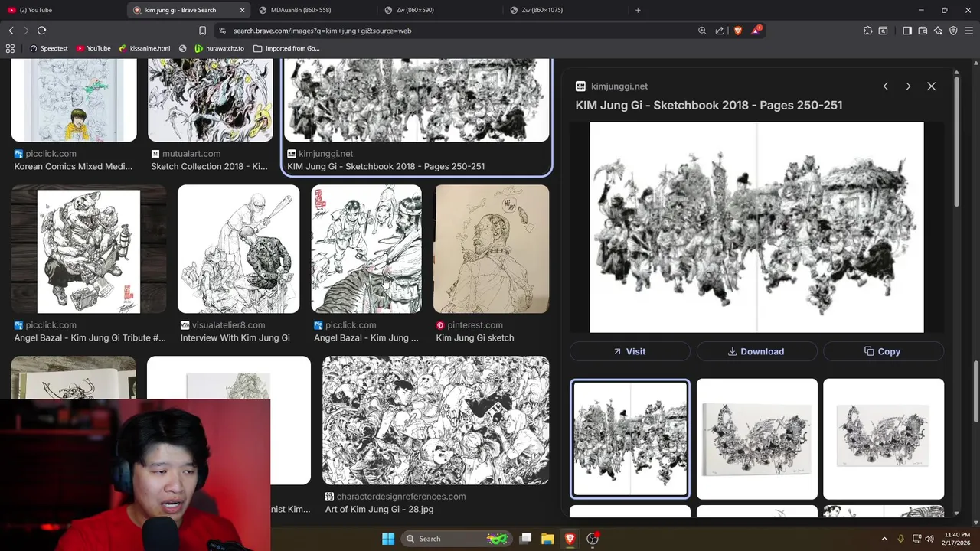Screen dimensions: 980x551
Task: Click the taskbar Search box
Action: click(456, 539)
